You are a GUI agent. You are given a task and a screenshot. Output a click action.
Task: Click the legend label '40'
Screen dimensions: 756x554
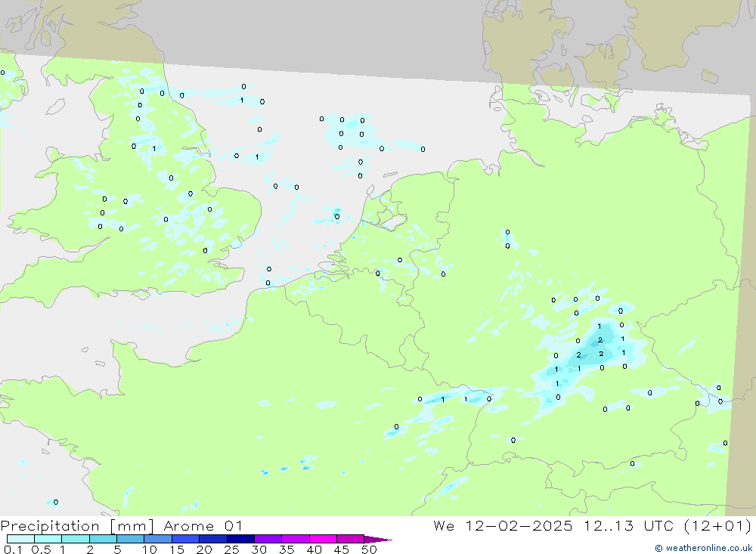coord(314,549)
